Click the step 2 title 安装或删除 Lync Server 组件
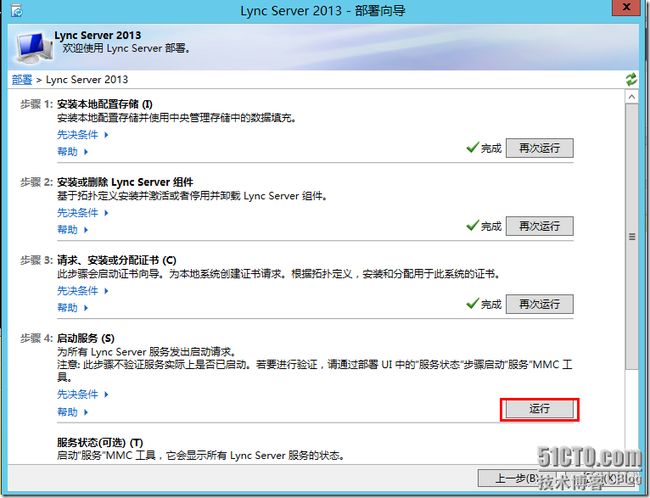Viewport: 650px width, 498px height. pyautogui.click(x=125, y=182)
